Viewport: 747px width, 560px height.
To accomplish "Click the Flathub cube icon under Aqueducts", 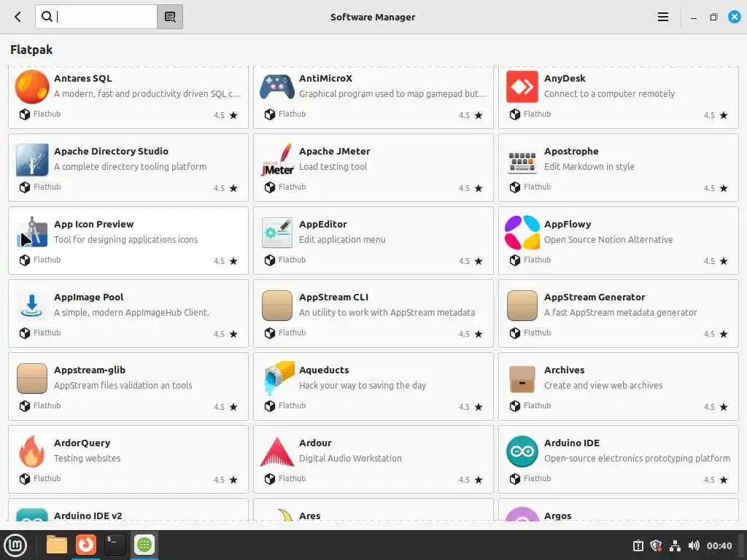I will pyautogui.click(x=270, y=405).
